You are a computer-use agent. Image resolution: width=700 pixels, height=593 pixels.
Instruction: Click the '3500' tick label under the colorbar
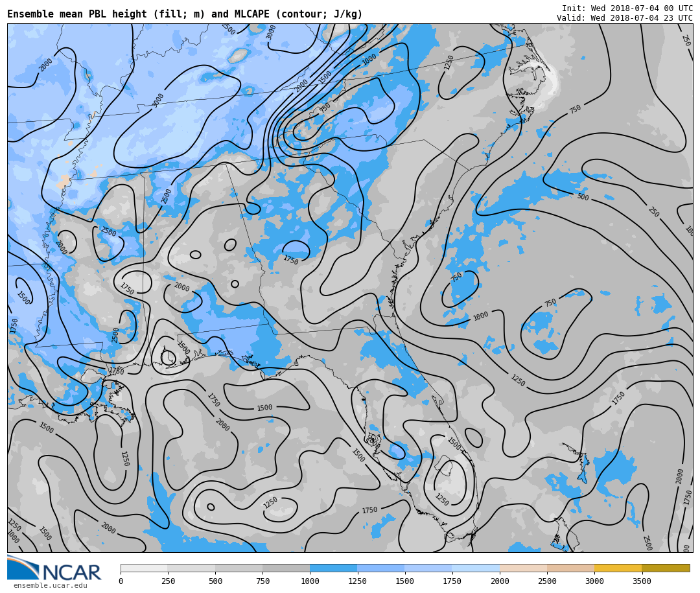[x=642, y=581]
